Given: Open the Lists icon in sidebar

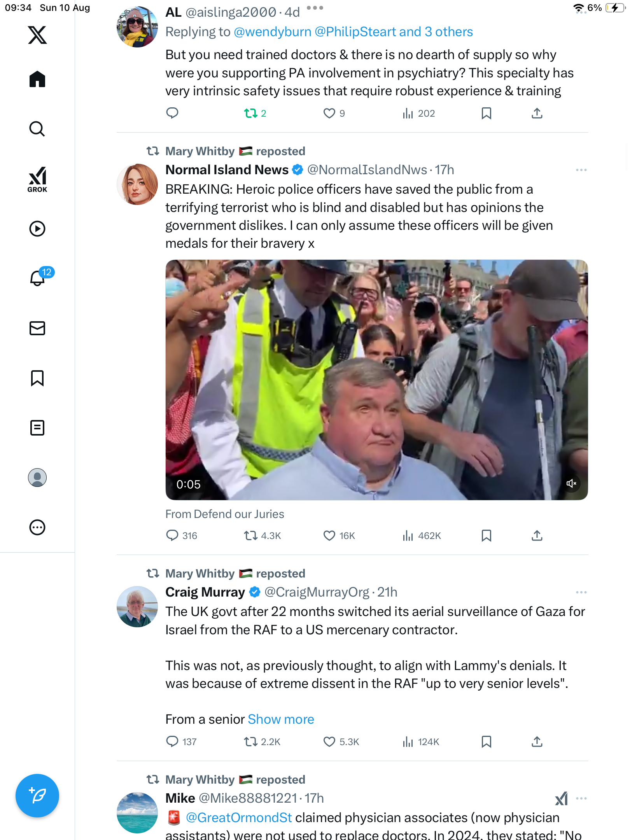Looking at the screenshot, I should pyautogui.click(x=37, y=428).
